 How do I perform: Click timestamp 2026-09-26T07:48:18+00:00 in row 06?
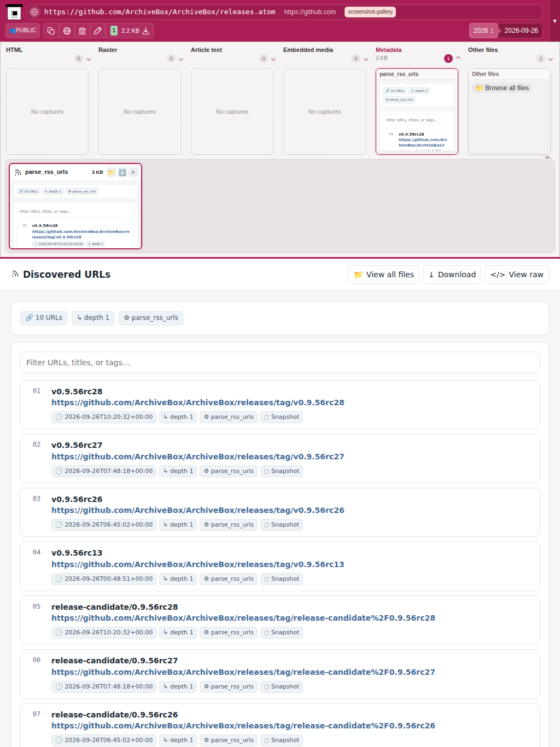pyautogui.click(x=104, y=687)
